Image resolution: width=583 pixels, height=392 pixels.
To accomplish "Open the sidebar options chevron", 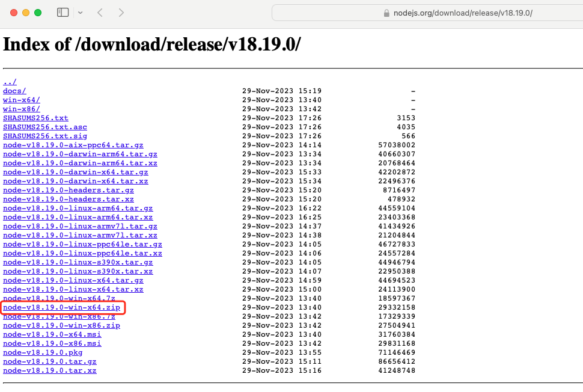I will point(80,12).
